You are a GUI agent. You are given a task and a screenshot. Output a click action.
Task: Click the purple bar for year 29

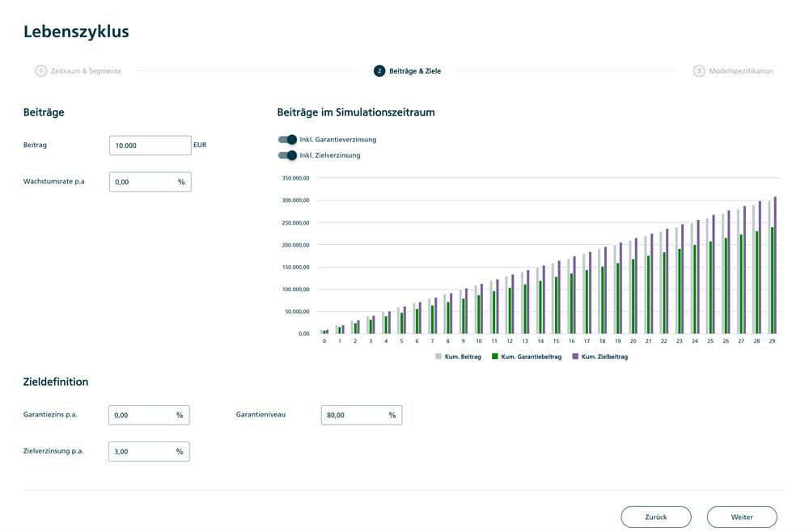[774, 265]
